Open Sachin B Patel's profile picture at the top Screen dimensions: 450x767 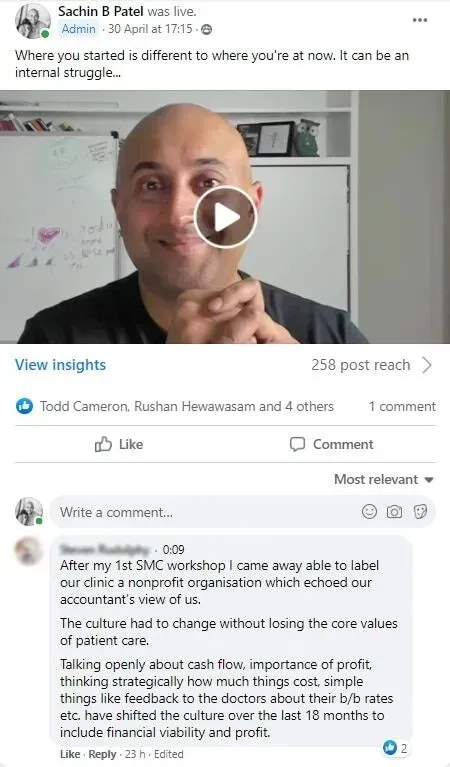coord(33,21)
